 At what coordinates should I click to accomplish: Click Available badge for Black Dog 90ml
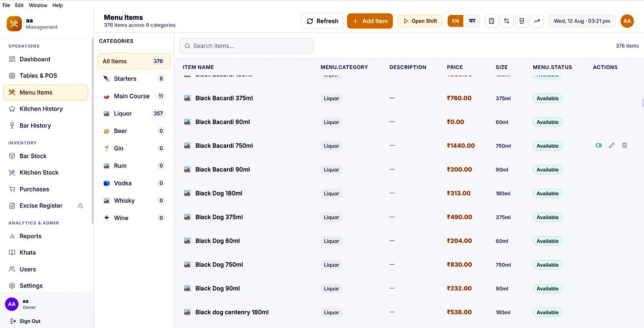[547, 288]
